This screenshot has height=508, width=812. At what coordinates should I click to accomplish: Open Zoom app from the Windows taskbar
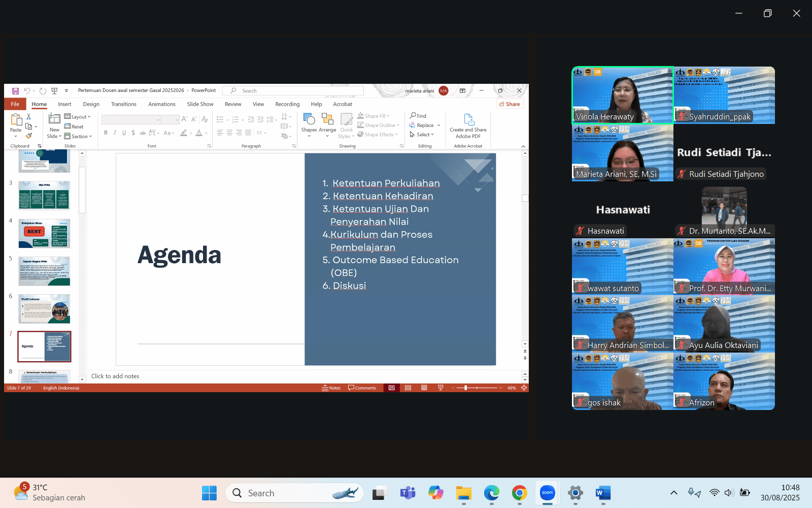[x=547, y=493]
